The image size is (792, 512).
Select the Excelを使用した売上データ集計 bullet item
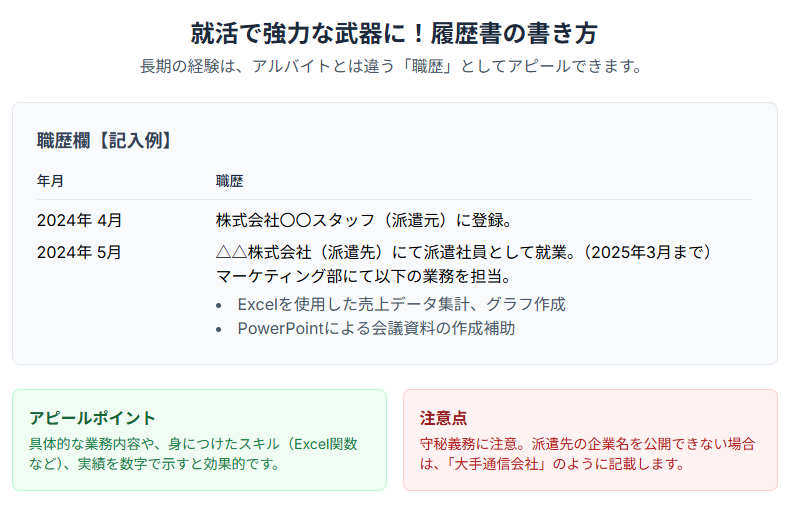tap(401, 304)
